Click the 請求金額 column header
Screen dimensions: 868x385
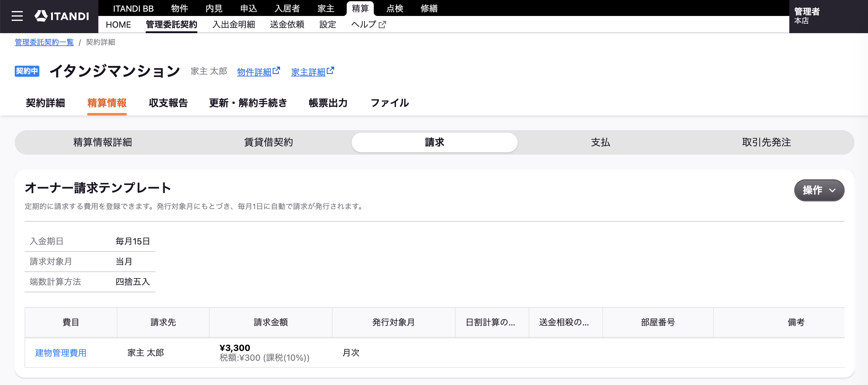pos(270,322)
